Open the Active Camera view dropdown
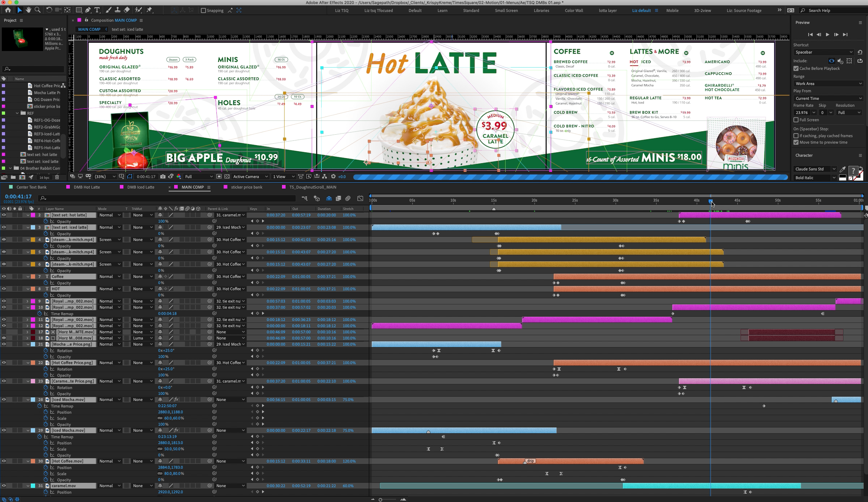The image size is (868, 502). (250, 177)
